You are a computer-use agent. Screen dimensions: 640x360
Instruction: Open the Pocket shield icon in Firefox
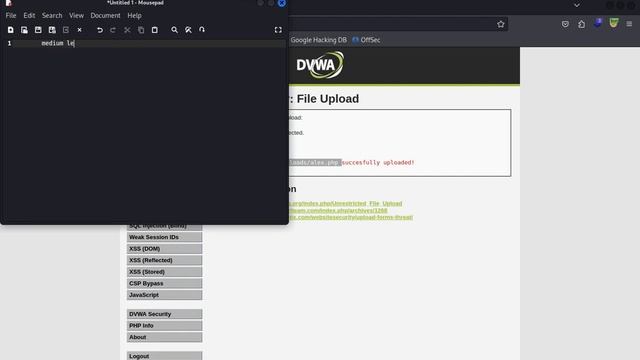point(565,24)
